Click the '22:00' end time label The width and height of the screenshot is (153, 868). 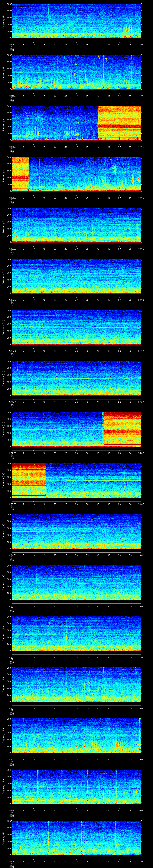141,402
